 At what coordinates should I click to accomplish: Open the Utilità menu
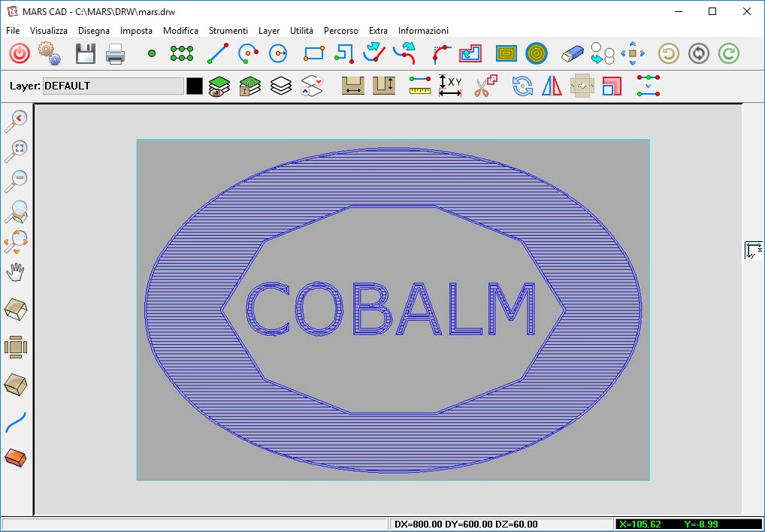301,30
